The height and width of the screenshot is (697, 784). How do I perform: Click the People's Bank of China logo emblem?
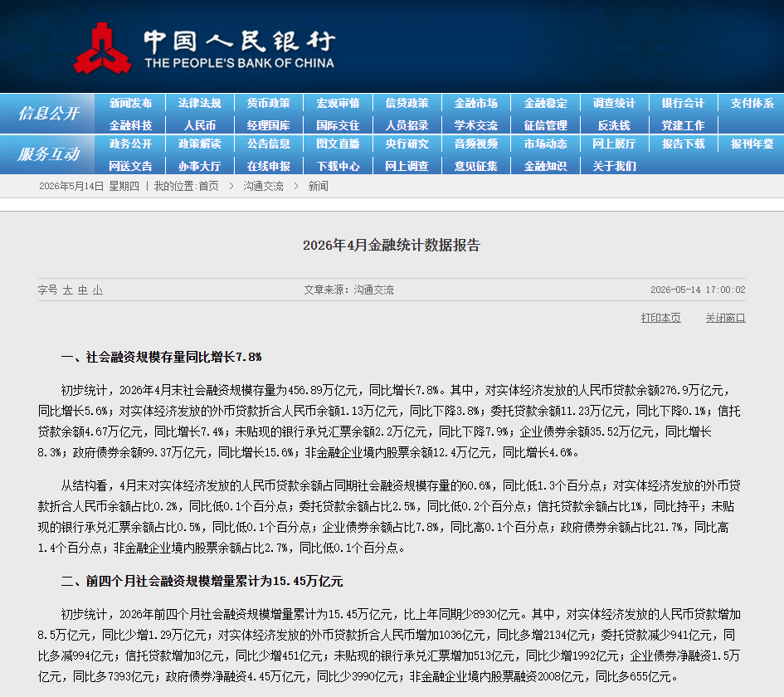pyautogui.click(x=103, y=48)
